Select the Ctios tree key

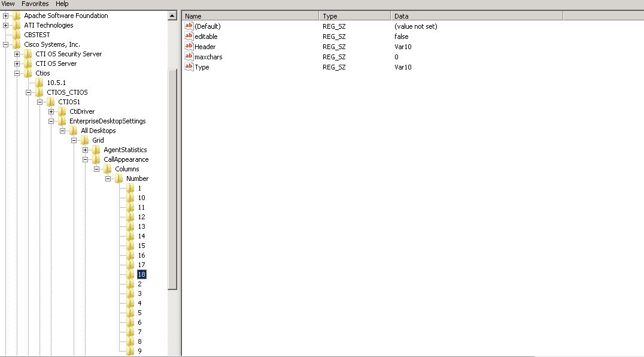coord(42,73)
